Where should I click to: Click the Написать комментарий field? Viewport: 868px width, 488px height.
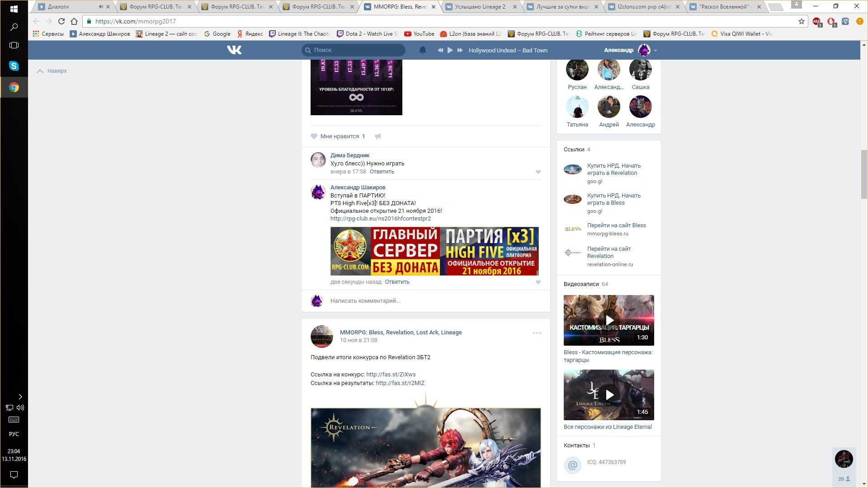365,301
